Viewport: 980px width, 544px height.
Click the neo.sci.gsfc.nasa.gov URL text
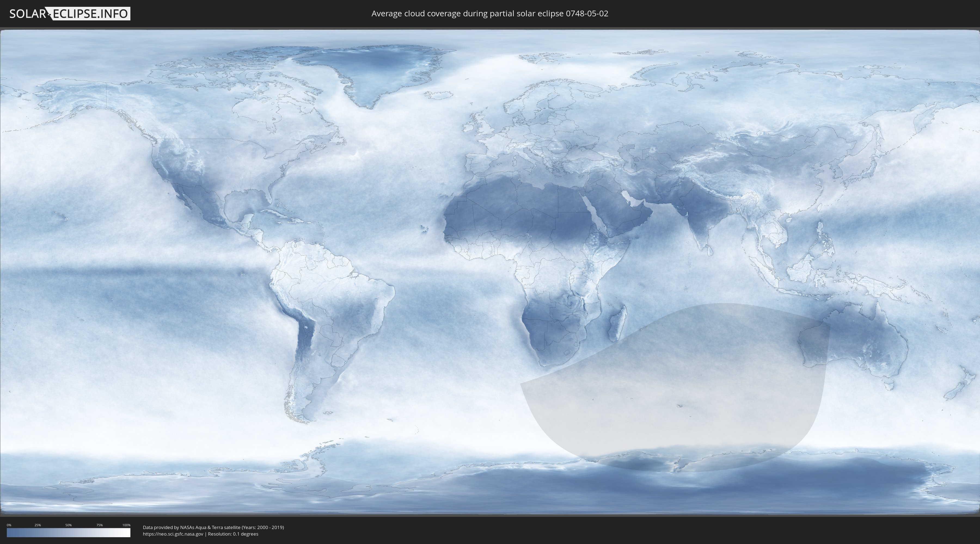tap(173, 534)
